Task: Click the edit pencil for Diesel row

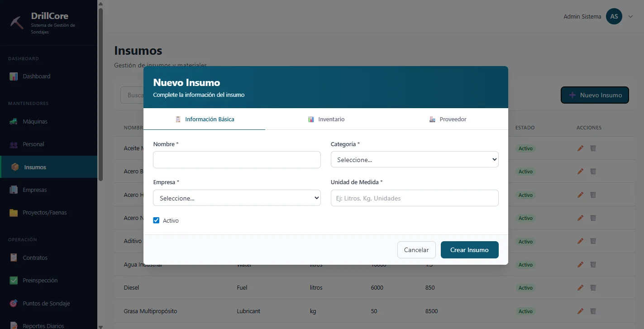Action: coord(580,288)
